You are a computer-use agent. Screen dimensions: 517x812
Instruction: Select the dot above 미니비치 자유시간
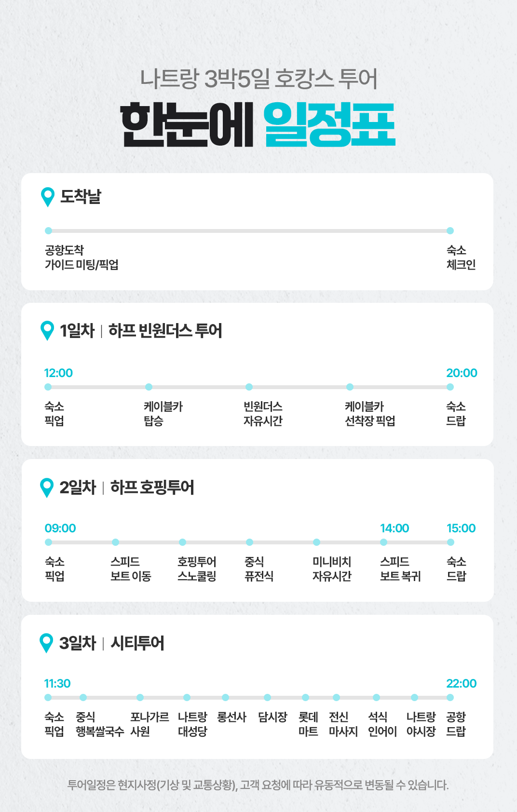tap(316, 542)
